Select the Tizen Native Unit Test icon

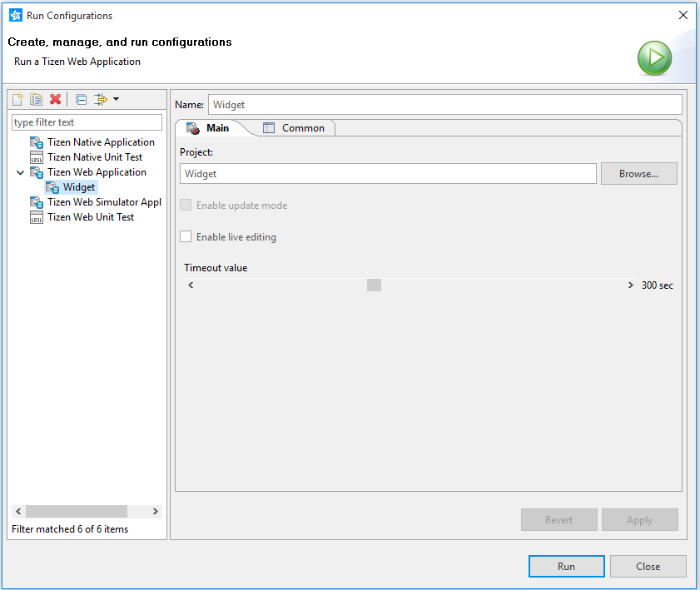tap(37, 157)
